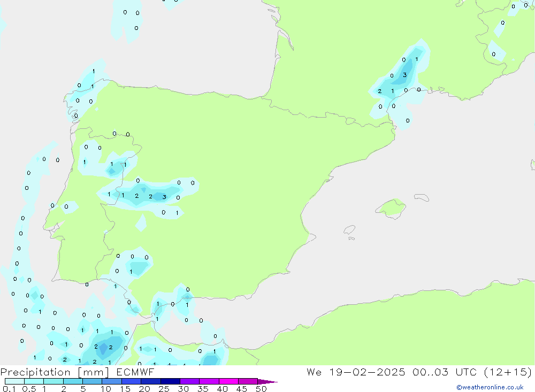The width and height of the screenshot is (535, 392).
Task: Click the '3' value in southern France
Action: tap(404, 75)
